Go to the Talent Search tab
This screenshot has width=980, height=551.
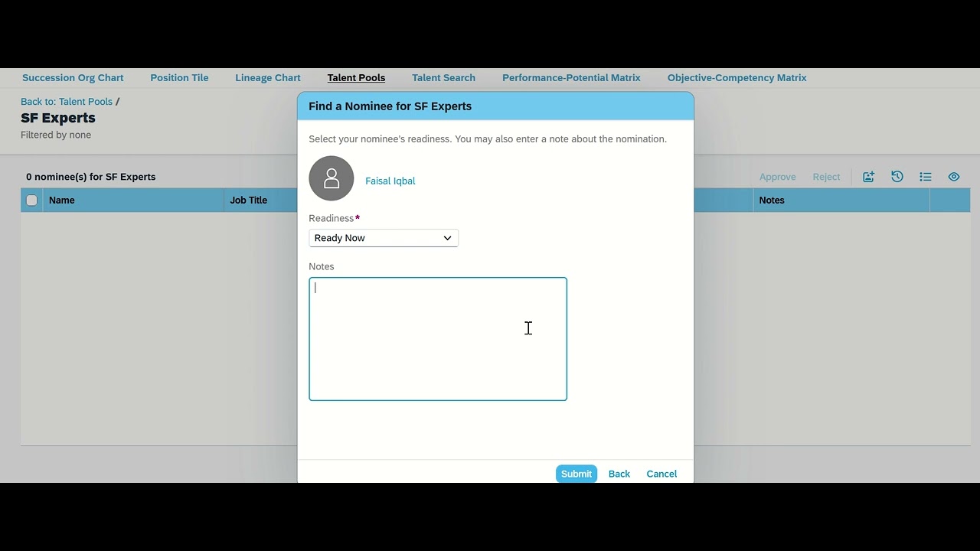click(443, 77)
